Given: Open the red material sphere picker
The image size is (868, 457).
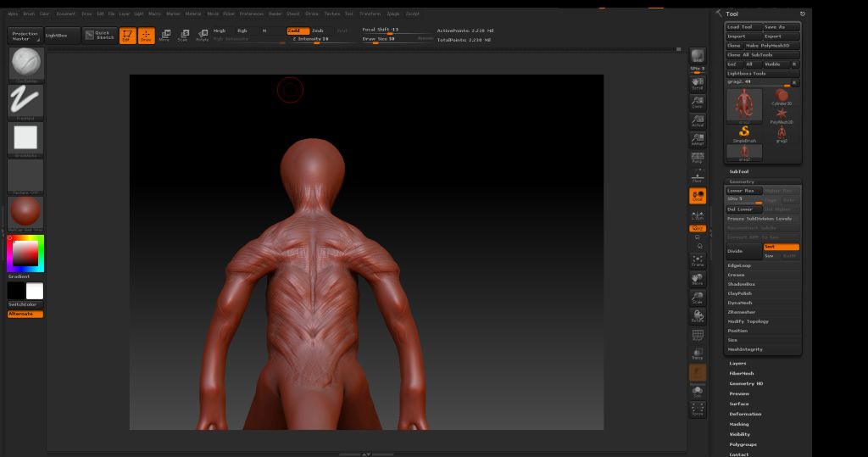Looking at the screenshot, I should [25, 214].
